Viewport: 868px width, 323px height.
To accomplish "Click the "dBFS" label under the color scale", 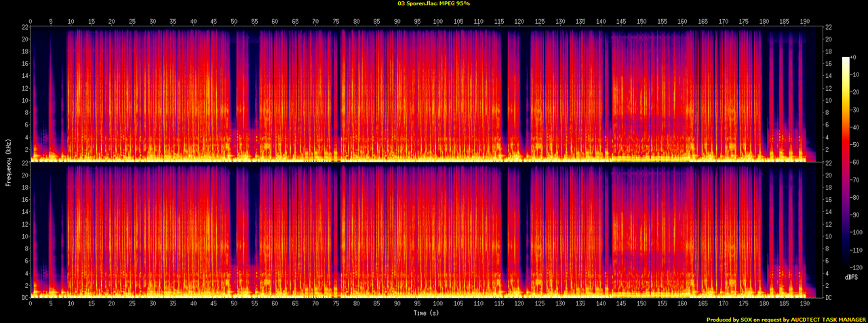I will (x=850, y=278).
